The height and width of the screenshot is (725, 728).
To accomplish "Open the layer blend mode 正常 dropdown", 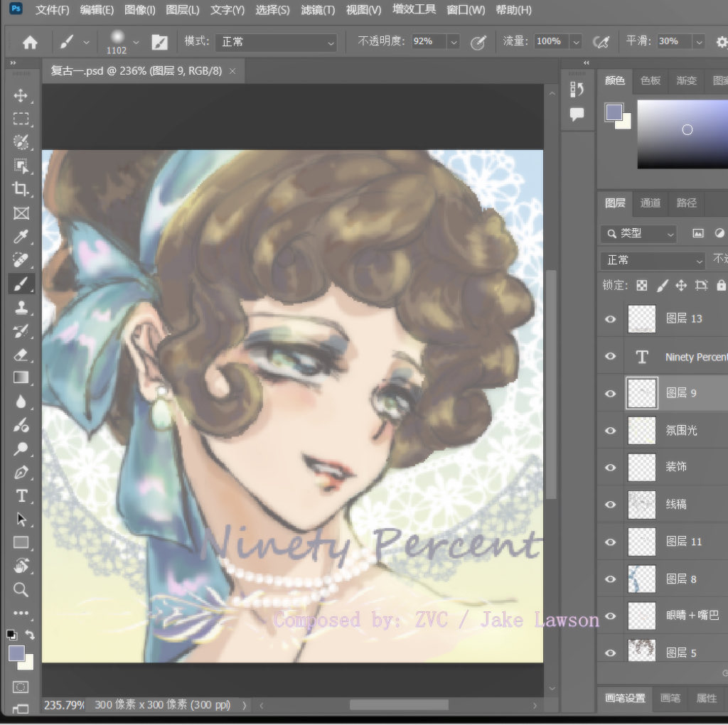I will point(653,260).
